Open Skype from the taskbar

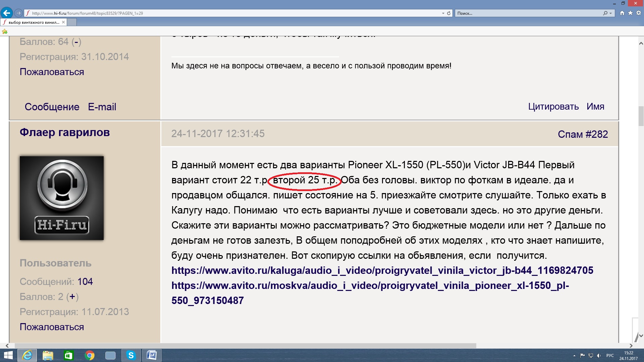pyautogui.click(x=131, y=355)
